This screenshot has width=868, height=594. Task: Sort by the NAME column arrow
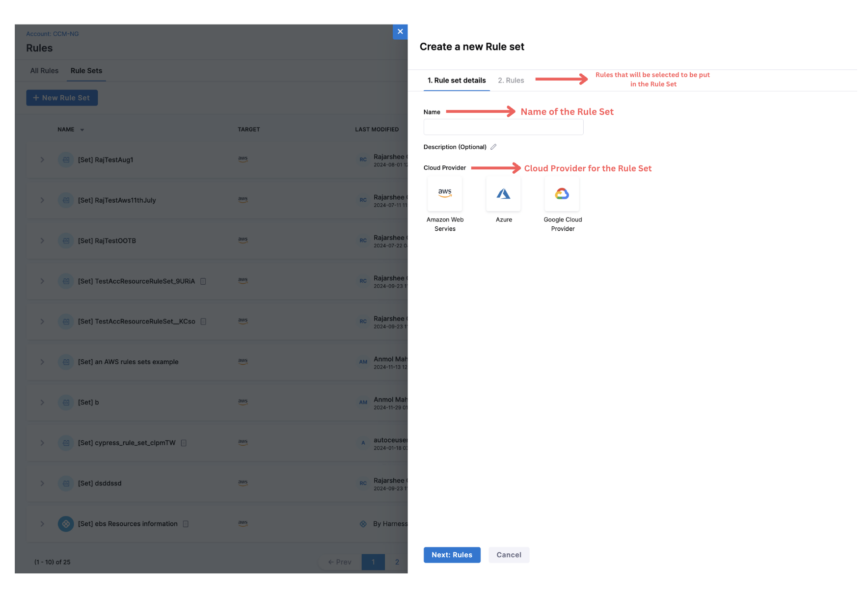82,130
